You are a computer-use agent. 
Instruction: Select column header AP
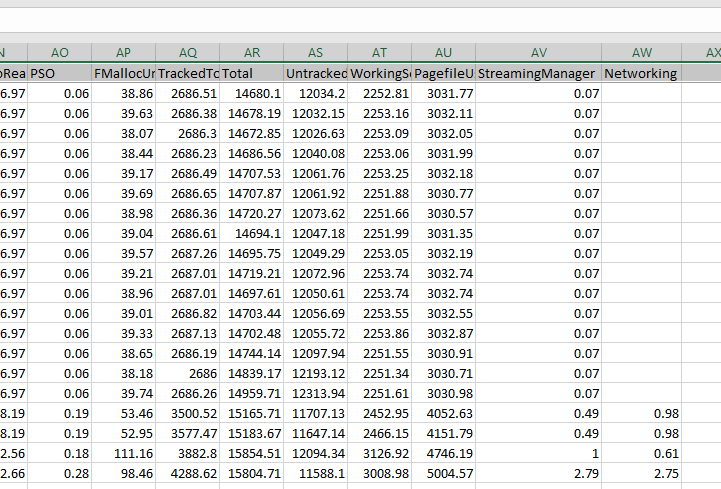(124, 52)
